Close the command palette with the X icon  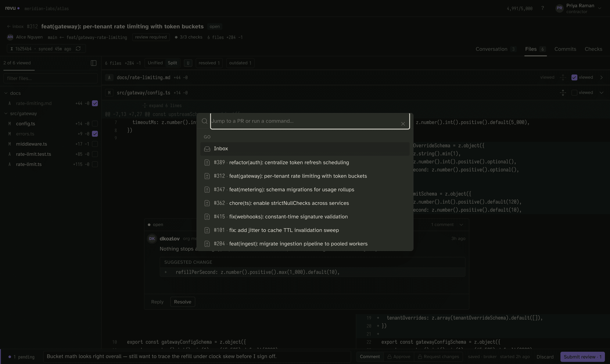[x=403, y=124]
